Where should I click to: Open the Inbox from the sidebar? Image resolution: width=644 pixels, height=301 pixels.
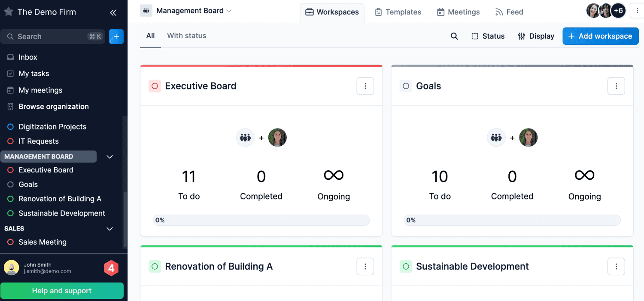[28, 57]
